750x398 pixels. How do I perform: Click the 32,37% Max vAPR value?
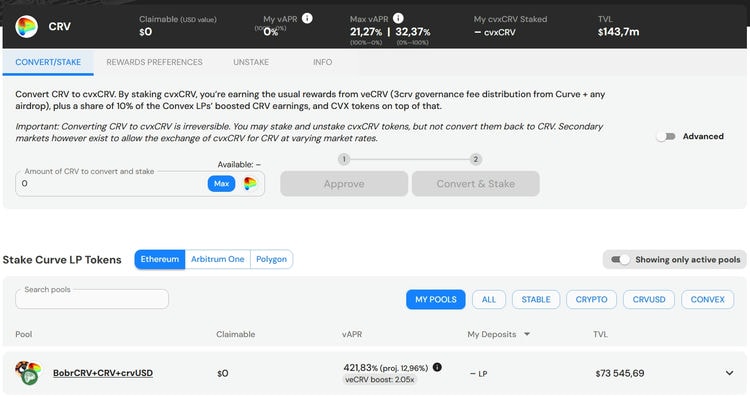pyautogui.click(x=413, y=32)
